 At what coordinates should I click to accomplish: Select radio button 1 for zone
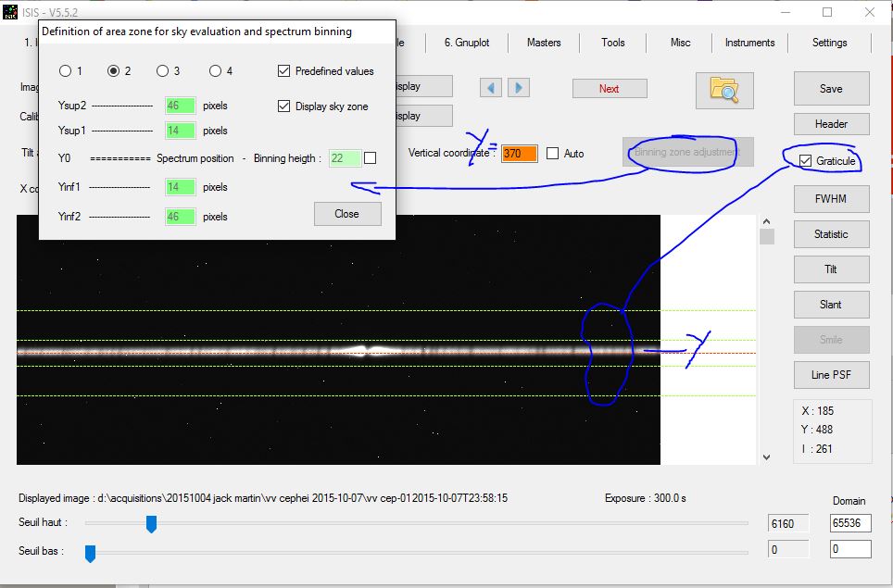click(65, 71)
